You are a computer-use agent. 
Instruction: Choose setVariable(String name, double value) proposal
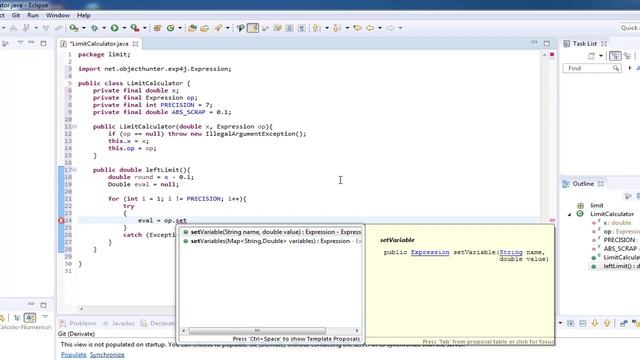(x=271, y=232)
